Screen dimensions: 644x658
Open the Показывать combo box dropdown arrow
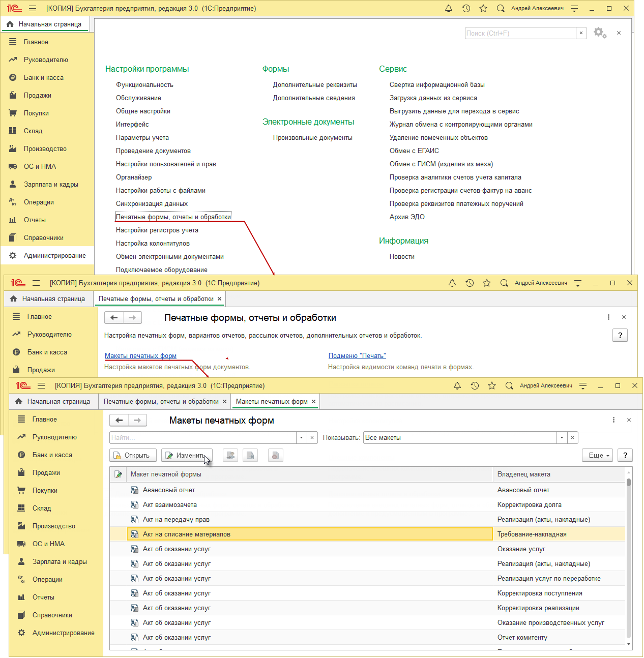point(562,437)
